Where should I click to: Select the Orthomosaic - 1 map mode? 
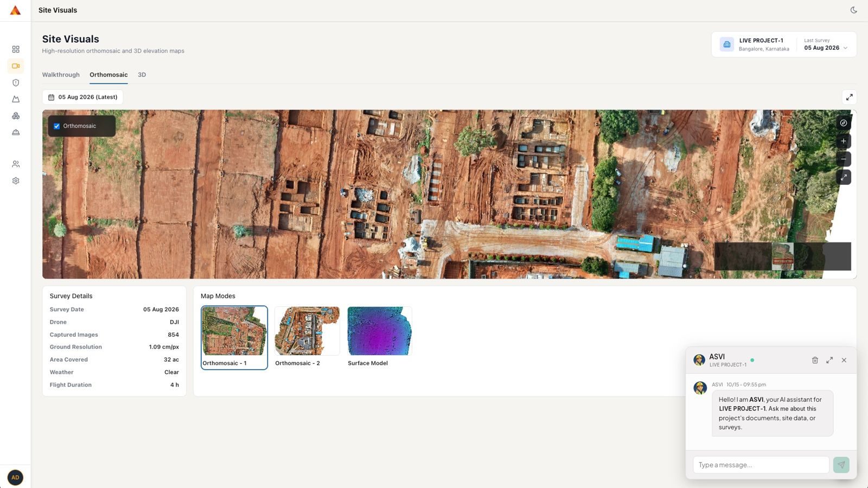234,338
